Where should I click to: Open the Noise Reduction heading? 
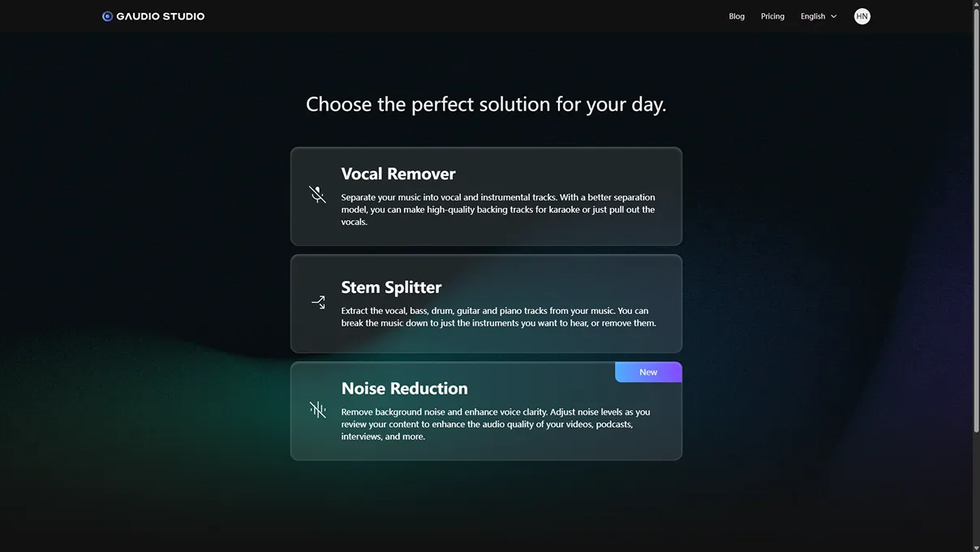(404, 388)
